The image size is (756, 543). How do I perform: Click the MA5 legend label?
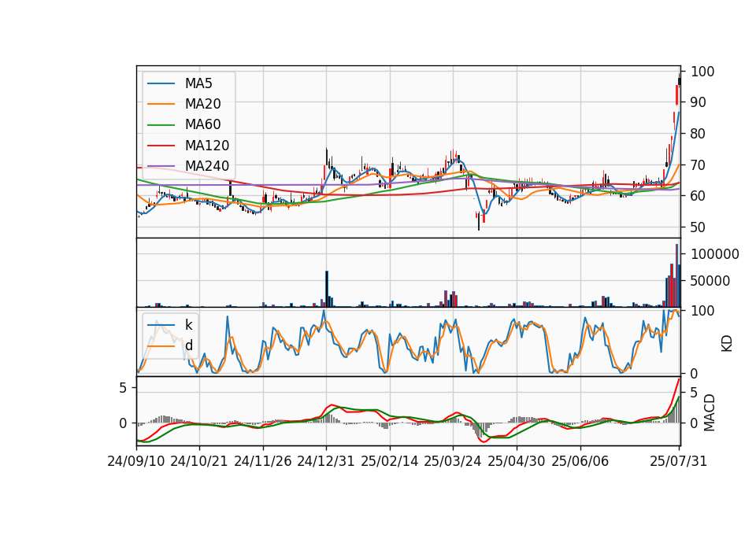click(198, 83)
